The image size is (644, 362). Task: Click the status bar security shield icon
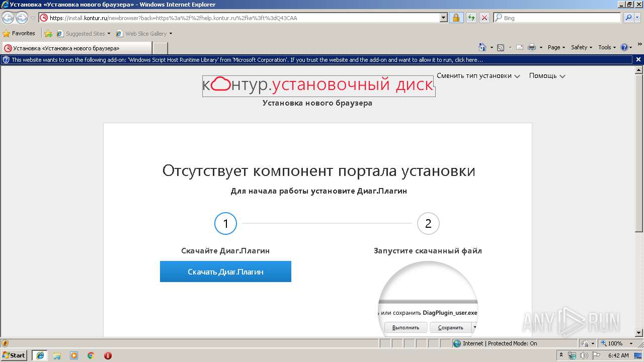[x=6, y=343]
